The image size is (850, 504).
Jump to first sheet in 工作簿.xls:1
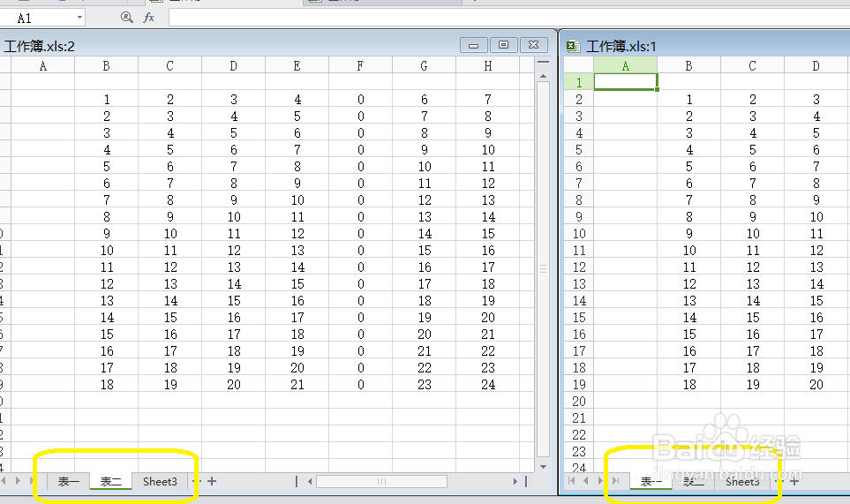pos(571,481)
